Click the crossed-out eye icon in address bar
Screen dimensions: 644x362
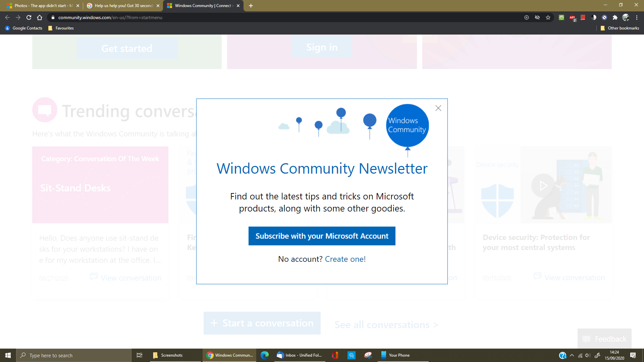[537, 17]
